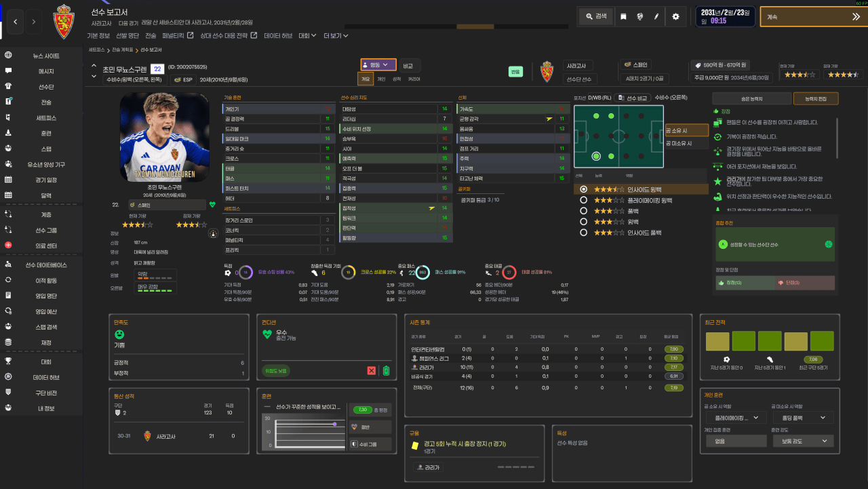
Task: Click next player down chevron beside name
Action: [x=94, y=77]
